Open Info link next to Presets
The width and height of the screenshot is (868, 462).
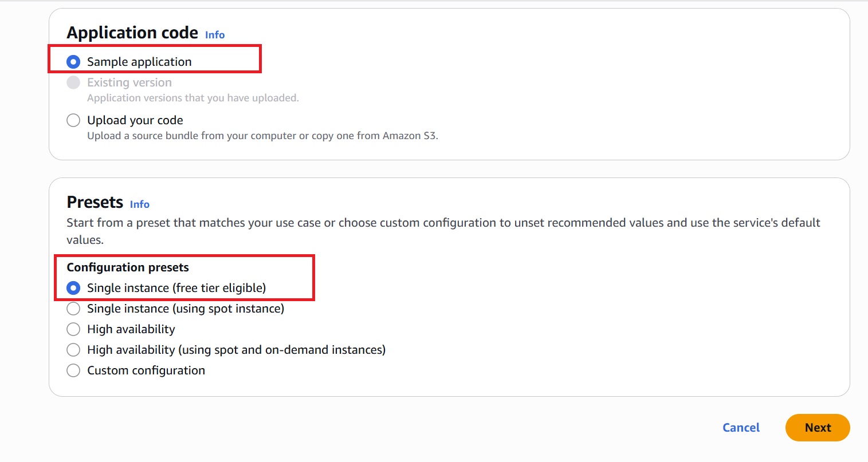[x=139, y=204]
